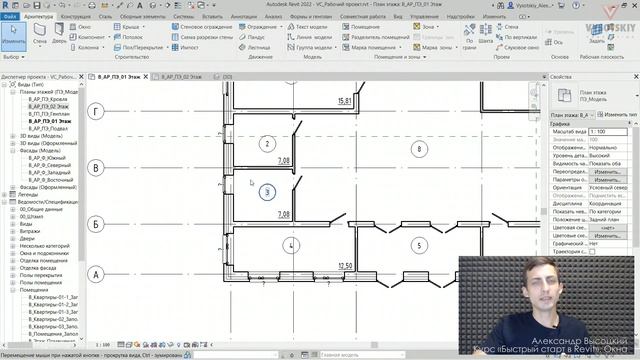Select the Стеновое ограждение tool

202,27
